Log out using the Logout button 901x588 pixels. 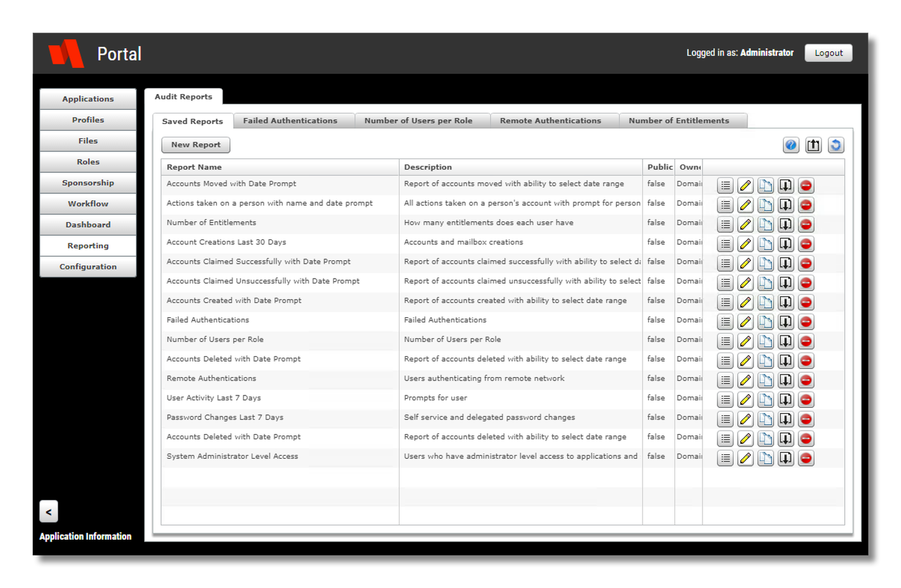(828, 53)
